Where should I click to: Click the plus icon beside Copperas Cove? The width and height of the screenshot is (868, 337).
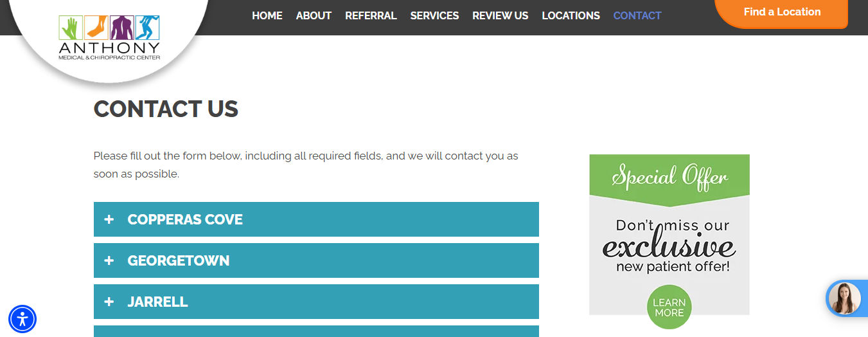109,219
